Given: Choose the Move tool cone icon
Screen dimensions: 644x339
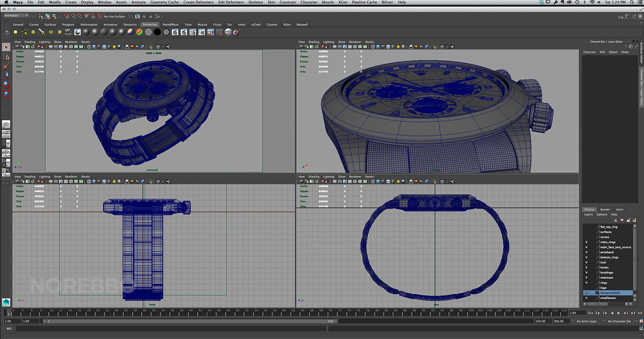Looking at the screenshot, I should point(6,75).
